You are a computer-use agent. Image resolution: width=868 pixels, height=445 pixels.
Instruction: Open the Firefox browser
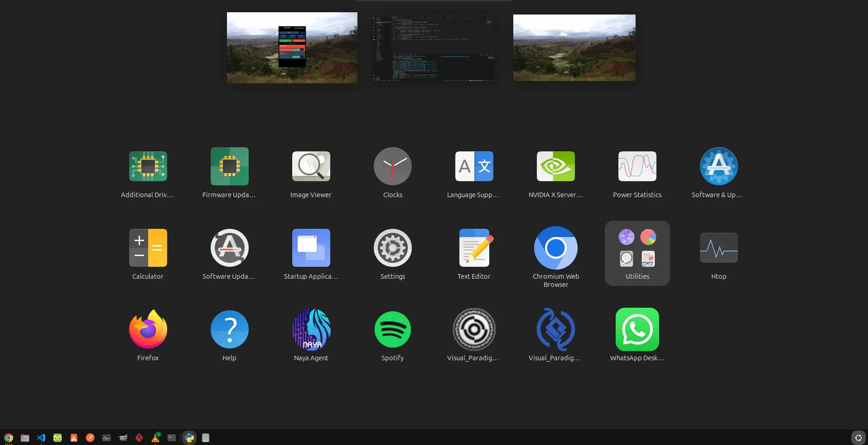pyautogui.click(x=148, y=330)
